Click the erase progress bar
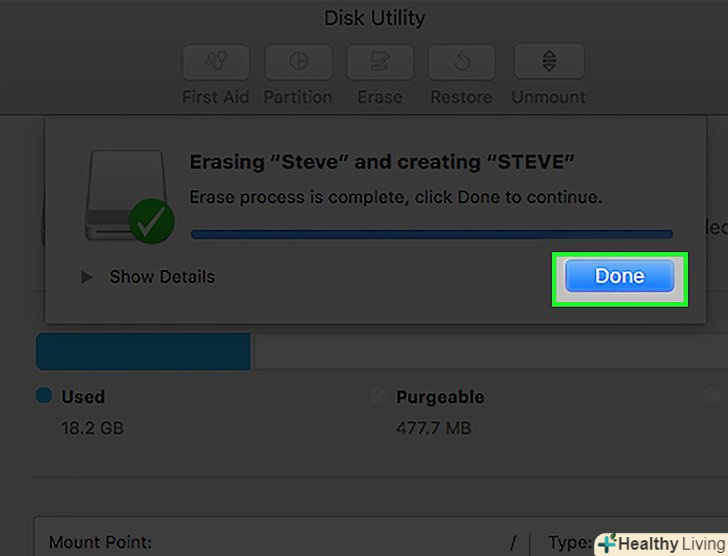The width and height of the screenshot is (728, 556). coord(431,234)
